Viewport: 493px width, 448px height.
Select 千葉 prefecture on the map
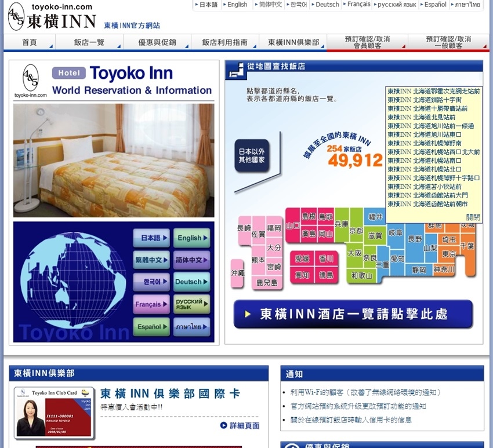tap(467, 246)
